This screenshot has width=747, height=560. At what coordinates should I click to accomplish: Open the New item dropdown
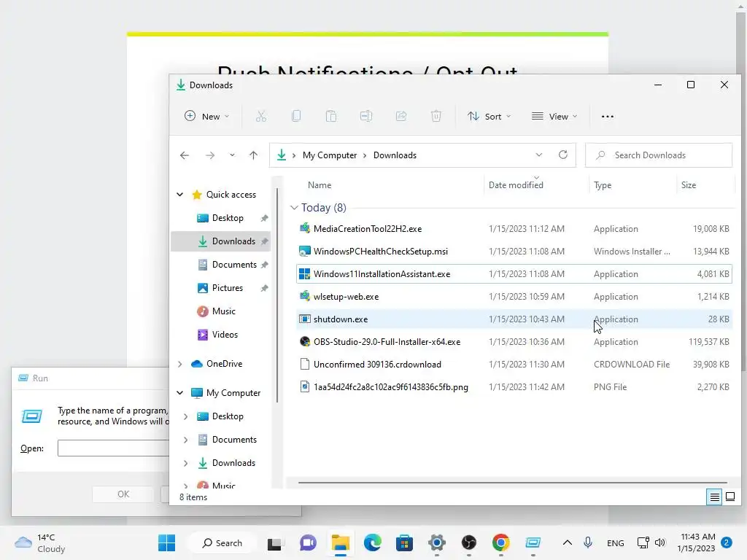(x=206, y=116)
